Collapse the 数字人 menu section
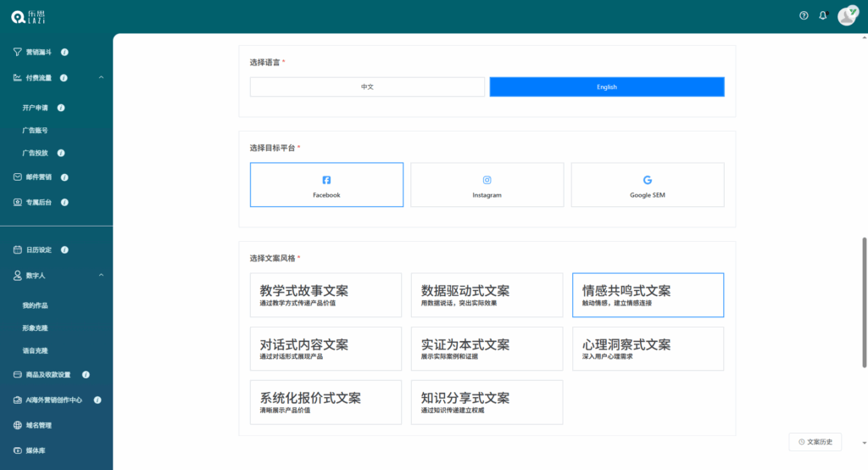 (x=101, y=275)
